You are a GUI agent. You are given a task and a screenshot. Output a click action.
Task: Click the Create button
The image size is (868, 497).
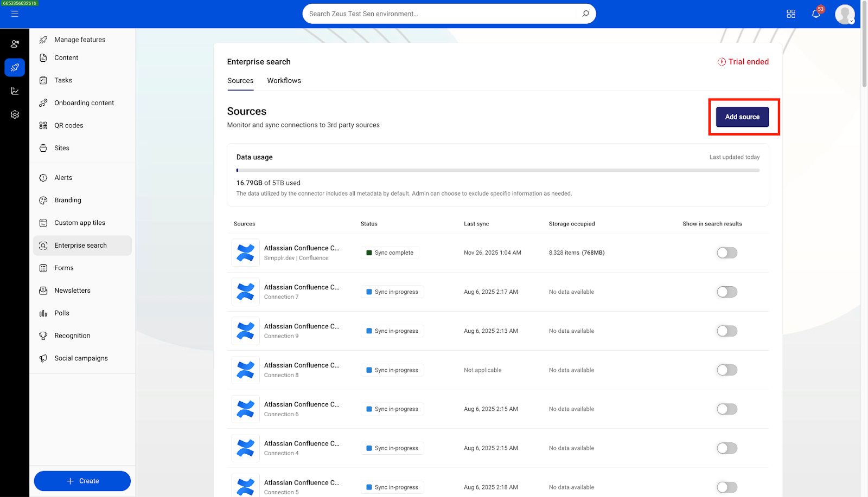[x=82, y=481]
